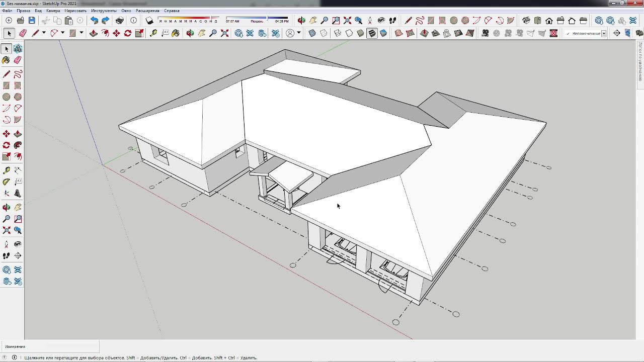This screenshot has height=362, width=644.
Task: Enable Shaded face style
Action: 360,33
